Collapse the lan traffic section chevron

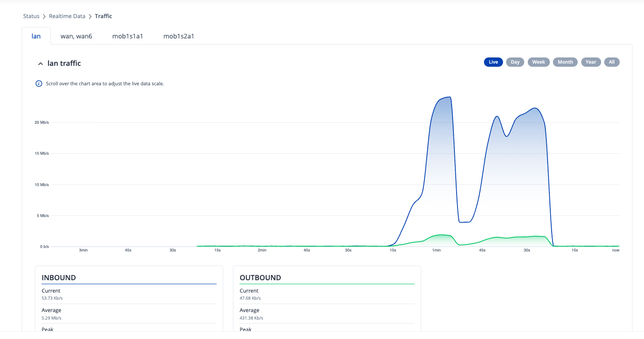point(41,64)
